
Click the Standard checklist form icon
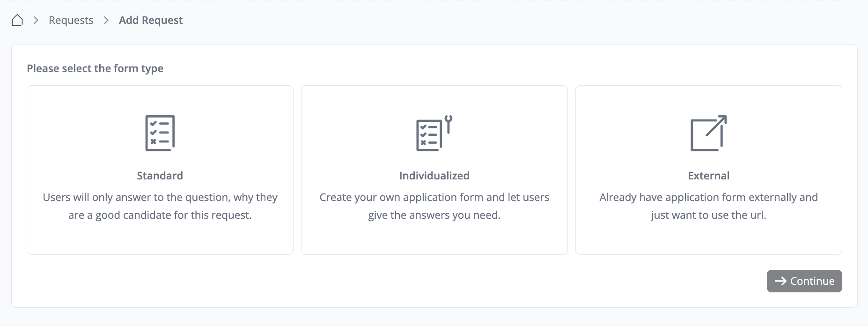point(160,133)
